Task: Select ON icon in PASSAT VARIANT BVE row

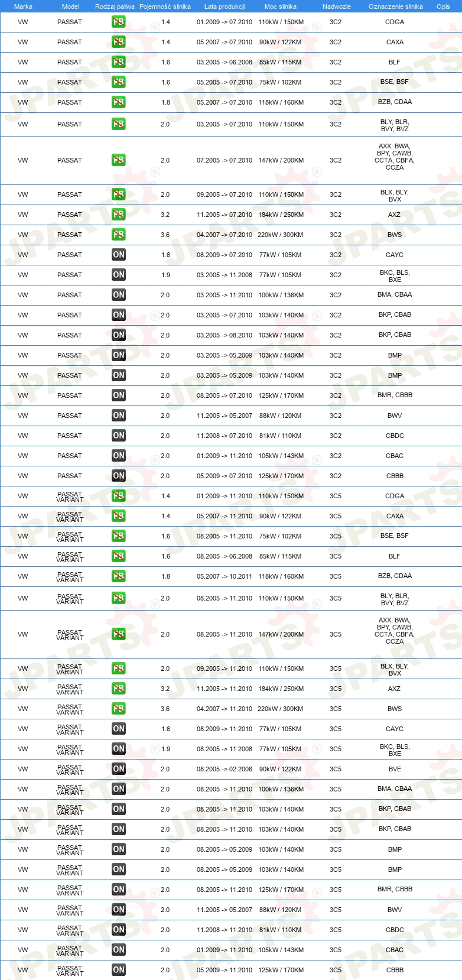Action: click(119, 769)
